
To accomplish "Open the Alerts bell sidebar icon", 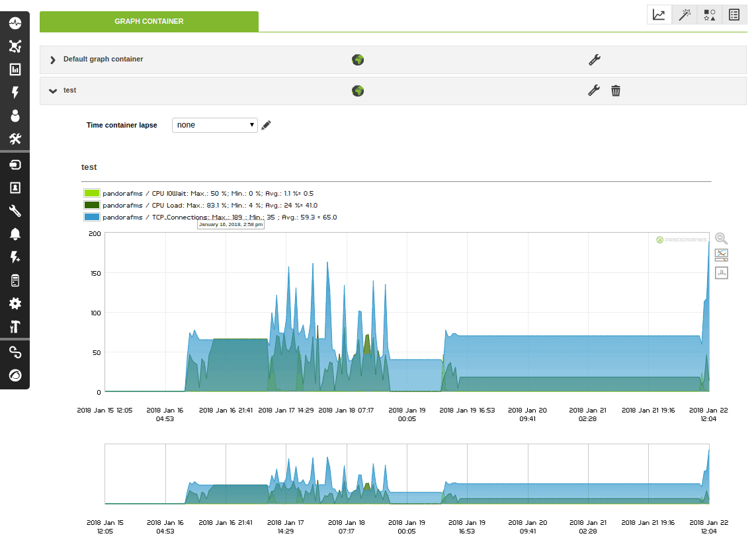I will 15,234.
